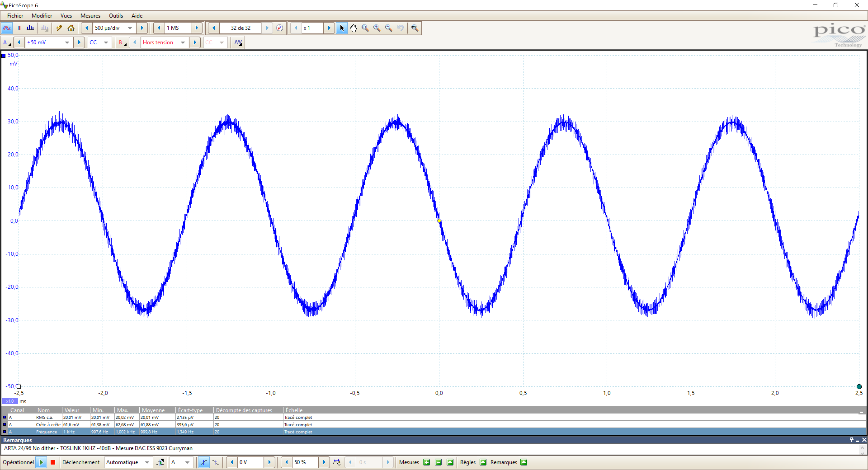
Task: Select the hand pan tool
Action: [354, 28]
